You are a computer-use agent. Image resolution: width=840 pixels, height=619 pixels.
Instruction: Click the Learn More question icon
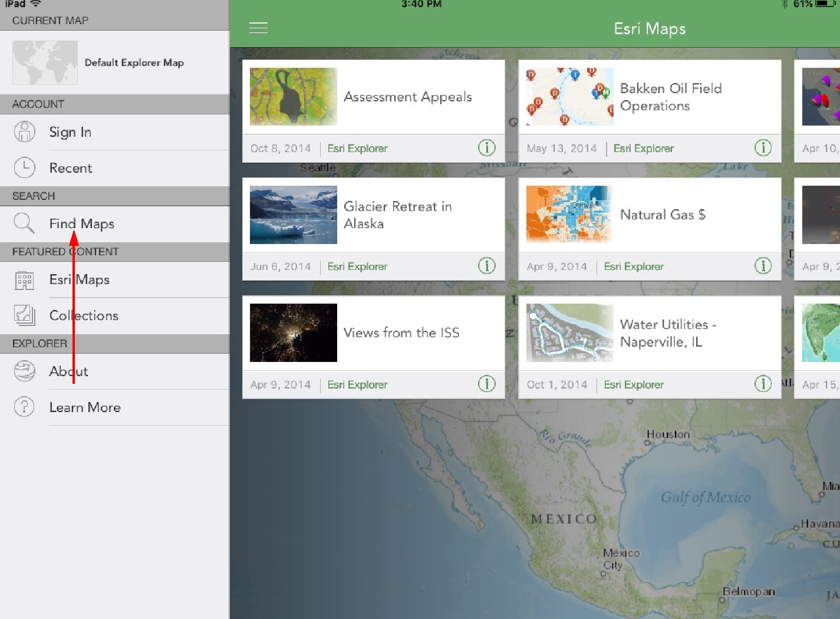pyautogui.click(x=24, y=407)
